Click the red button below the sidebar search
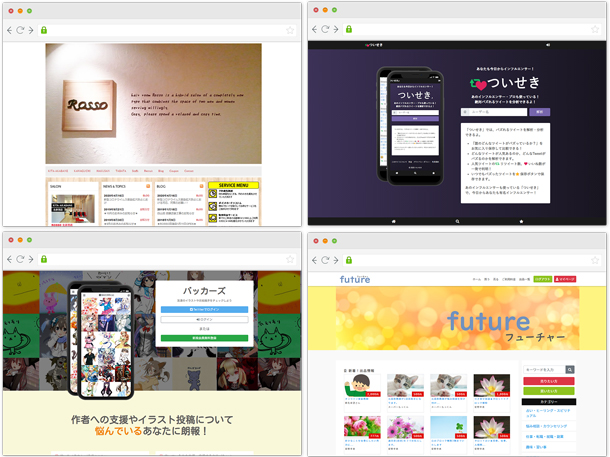 tap(549, 381)
